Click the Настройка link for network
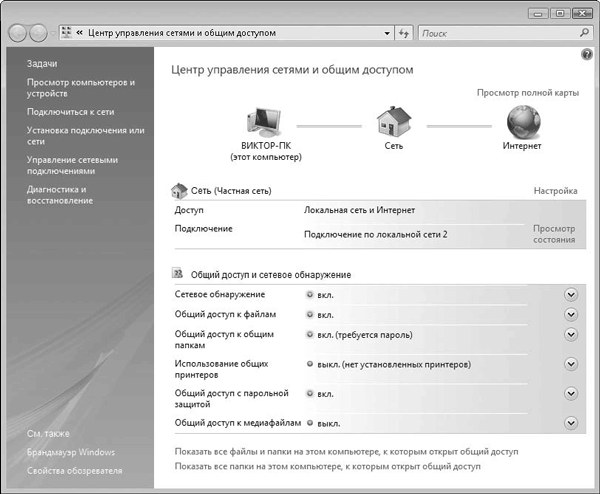The width and height of the screenshot is (600, 494). pos(554,190)
